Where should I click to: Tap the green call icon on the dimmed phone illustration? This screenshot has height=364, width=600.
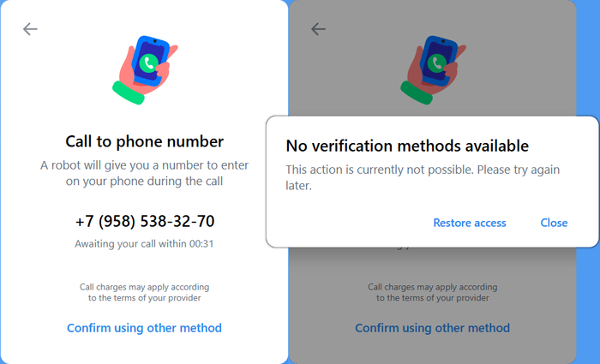(437, 63)
